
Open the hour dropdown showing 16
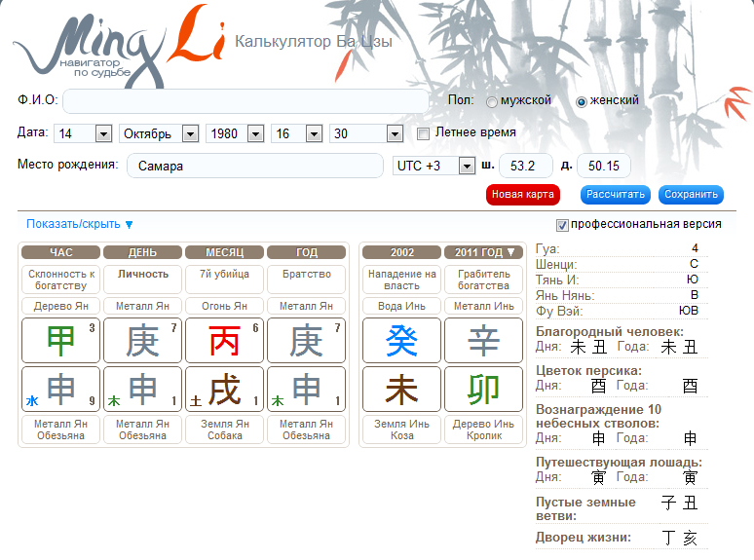297,133
